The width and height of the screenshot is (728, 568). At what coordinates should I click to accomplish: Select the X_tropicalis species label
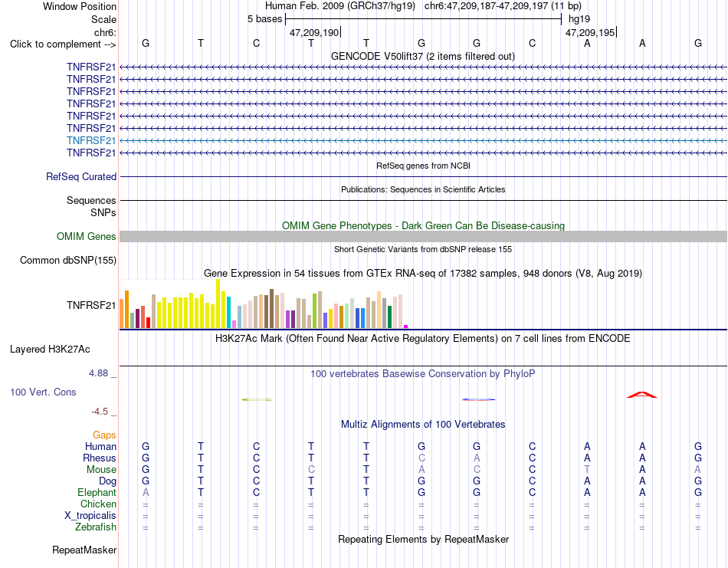click(90, 516)
